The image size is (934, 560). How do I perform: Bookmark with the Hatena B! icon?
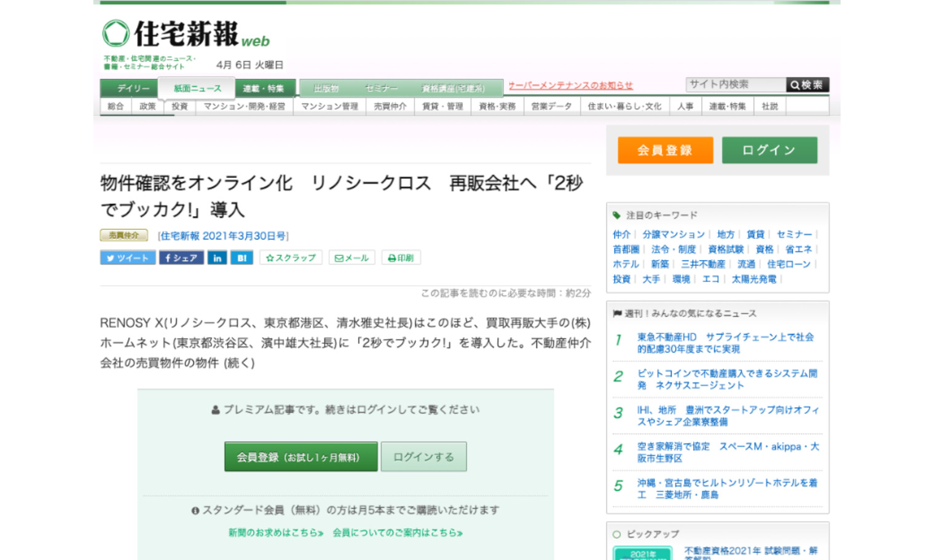point(241,257)
